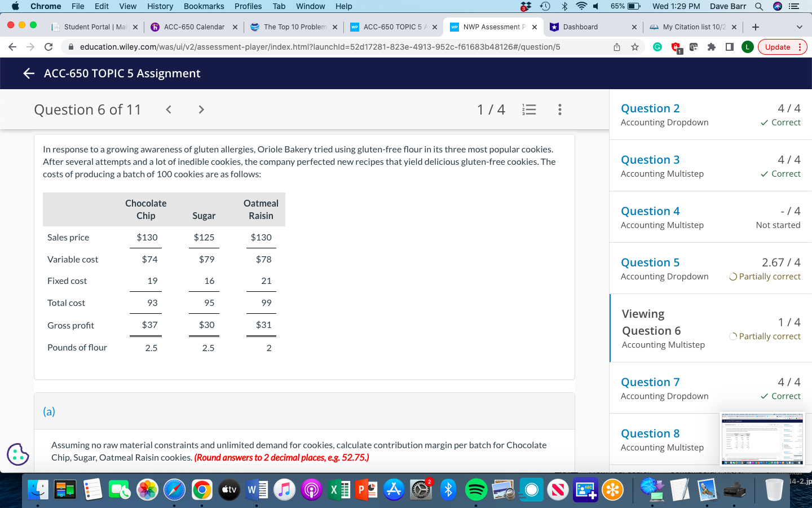Image resolution: width=812 pixels, height=508 pixels.
Task: Open the Bookmarks menu
Action: (204, 6)
